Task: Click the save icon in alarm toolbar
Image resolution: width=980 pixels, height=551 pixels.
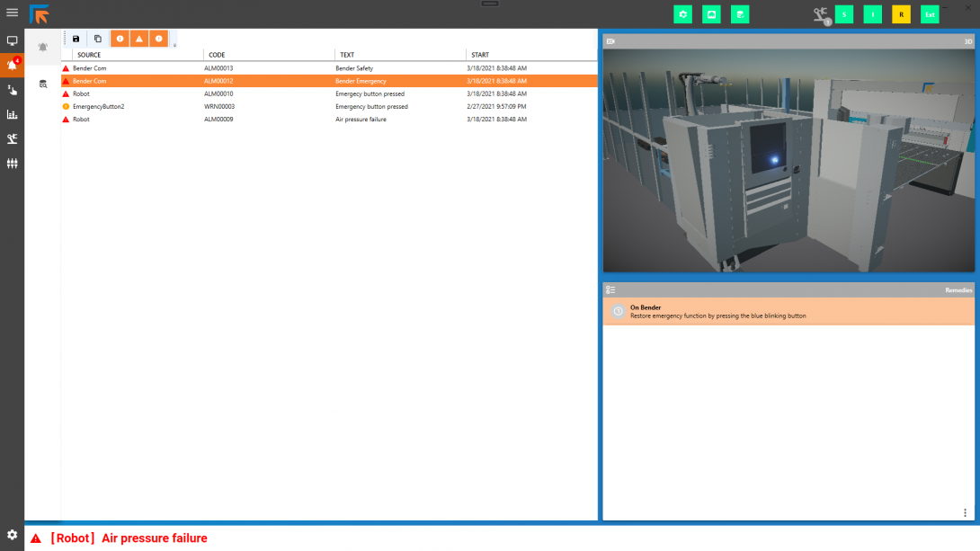Action: 76,39
